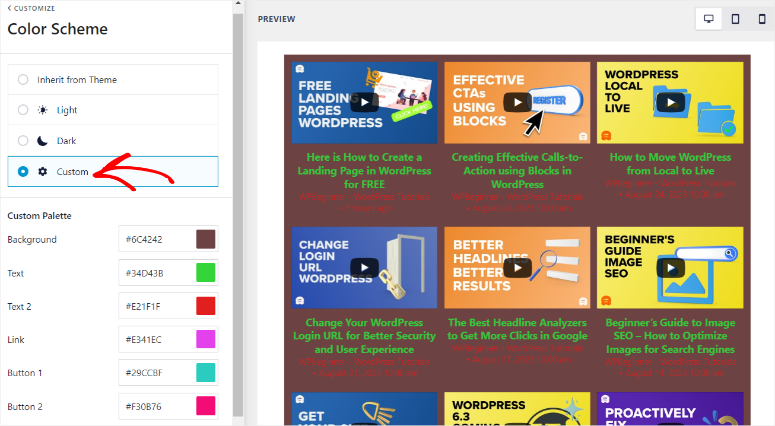Open the Background color swatch
The image size is (775, 426).
[206, 239]
